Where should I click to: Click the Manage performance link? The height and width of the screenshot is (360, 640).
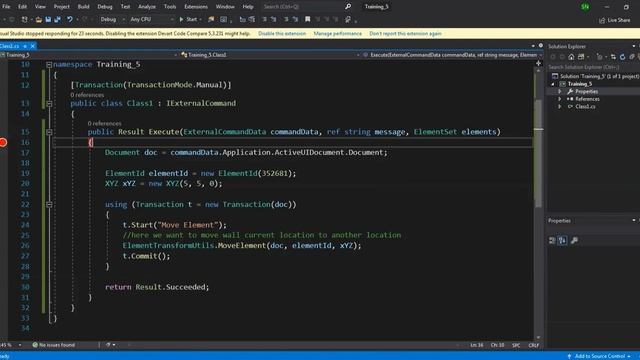click(338, 33)
